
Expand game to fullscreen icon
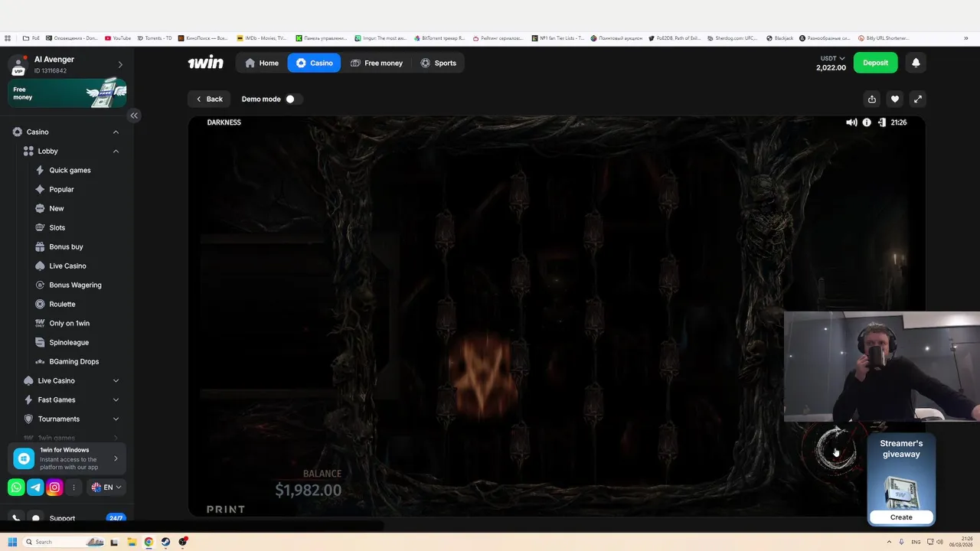pyautogui.click(x=918, y=99)
